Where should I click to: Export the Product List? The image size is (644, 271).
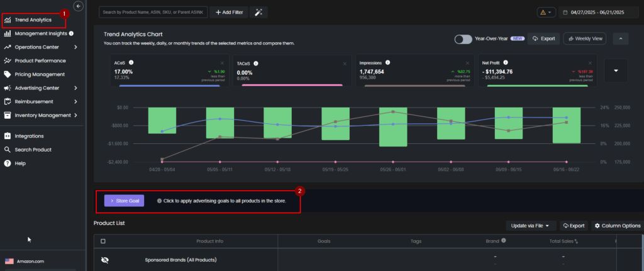(574, 226)
